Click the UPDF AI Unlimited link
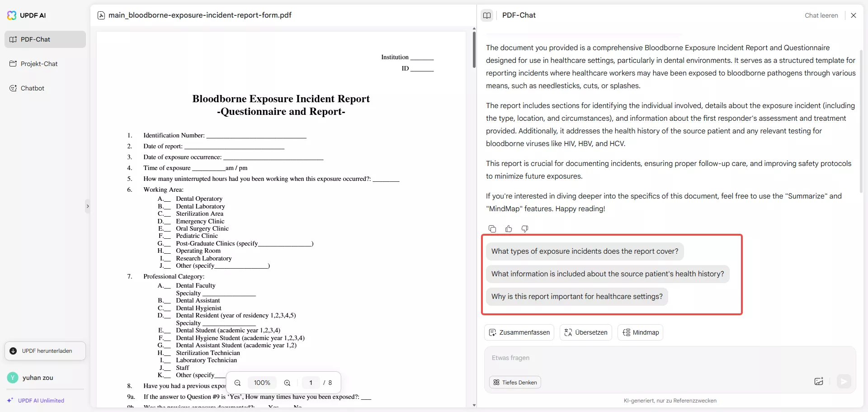 tap(36, 401)
